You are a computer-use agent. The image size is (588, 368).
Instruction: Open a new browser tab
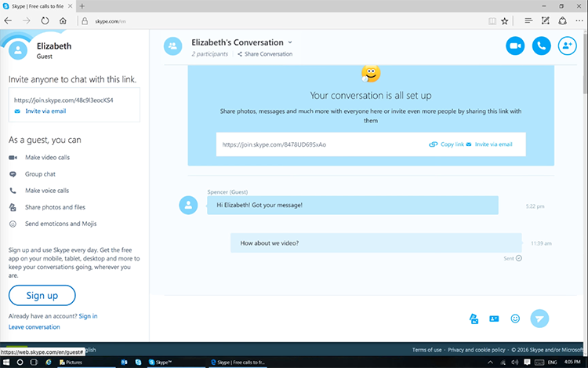point(82,6)
